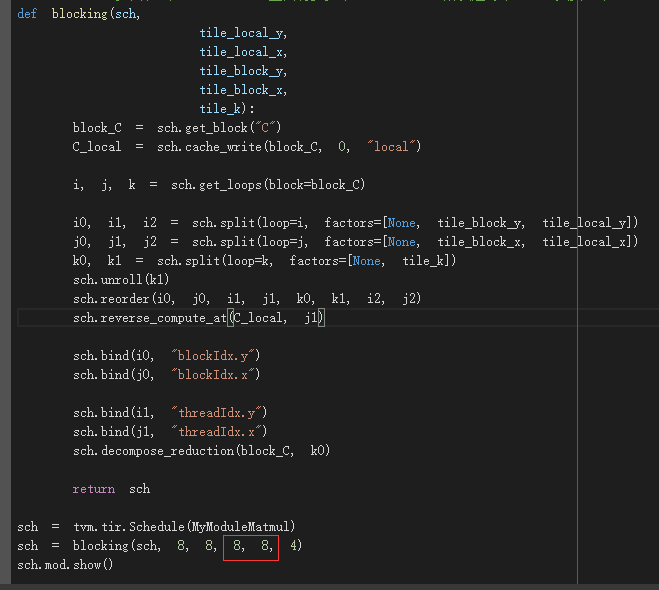Click the 'def blocking(sch,' function definition line

(79, 14)
